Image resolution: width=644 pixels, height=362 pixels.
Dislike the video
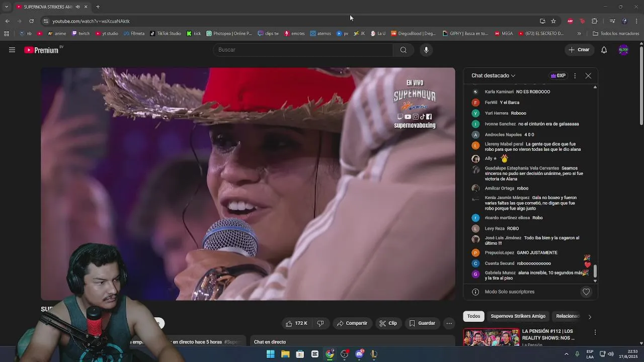[x=320, y=323]
